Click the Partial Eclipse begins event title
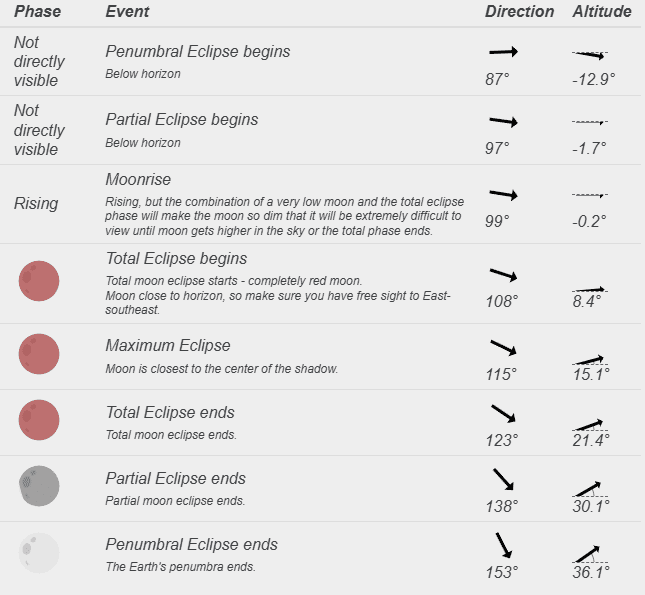 coord(182,120)
